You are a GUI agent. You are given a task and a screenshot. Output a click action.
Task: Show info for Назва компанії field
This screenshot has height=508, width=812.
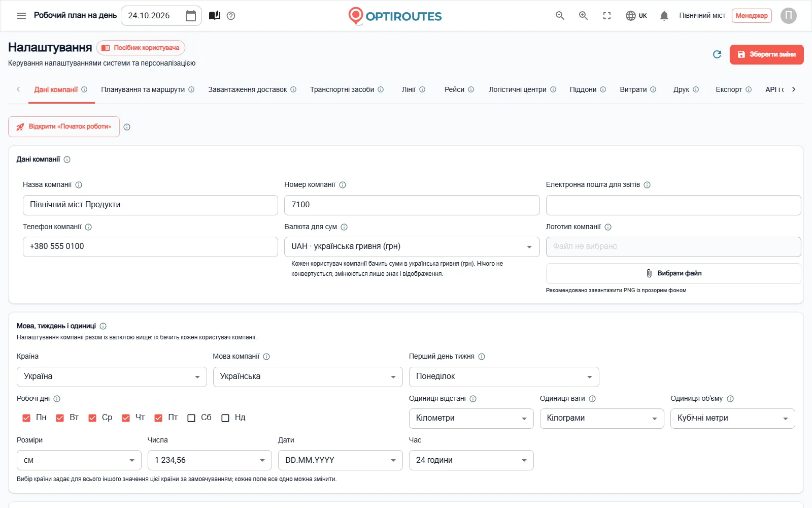click(x=79, y=185)
